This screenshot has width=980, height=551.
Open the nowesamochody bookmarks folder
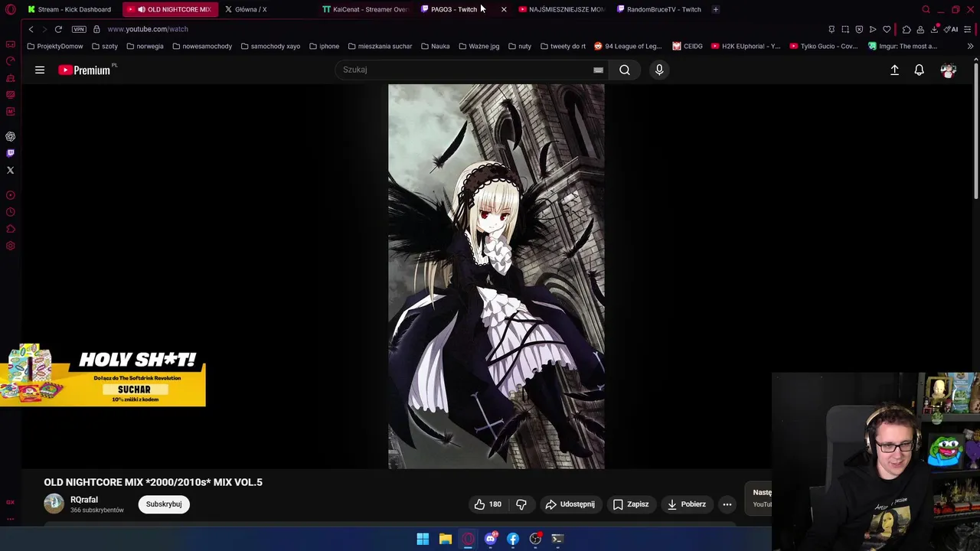click(x=202, y=46)
